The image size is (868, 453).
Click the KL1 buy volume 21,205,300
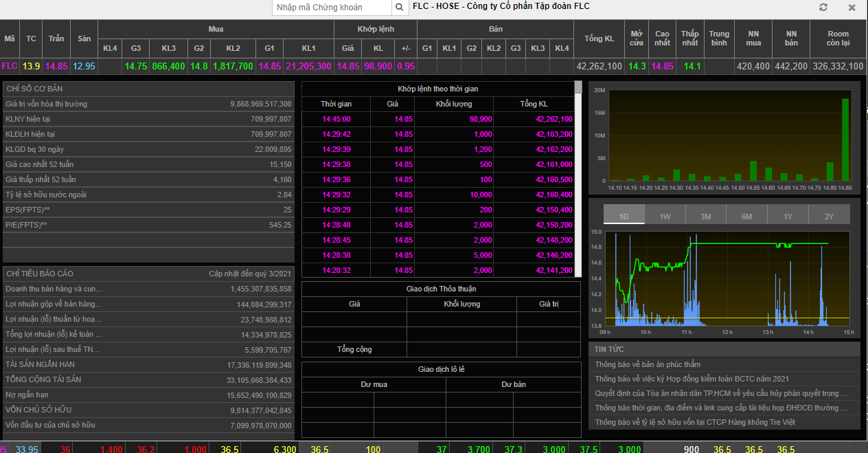click(308, 67)
